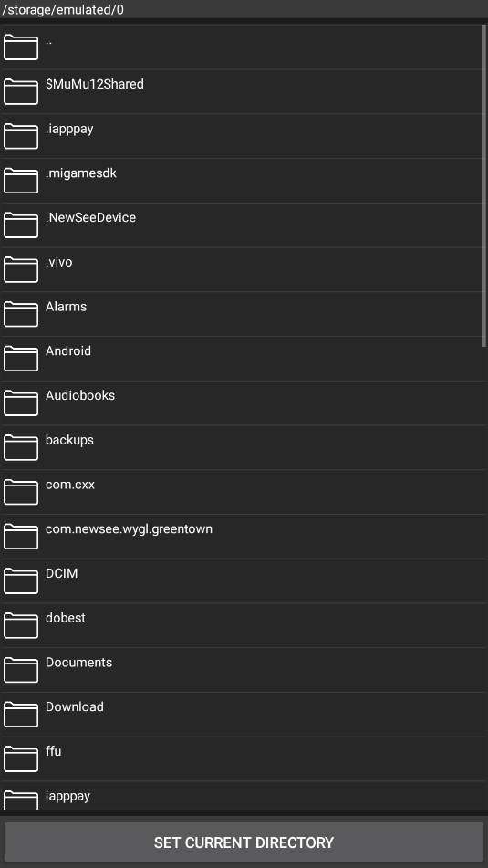Open the ffu folder

[244, 759]
